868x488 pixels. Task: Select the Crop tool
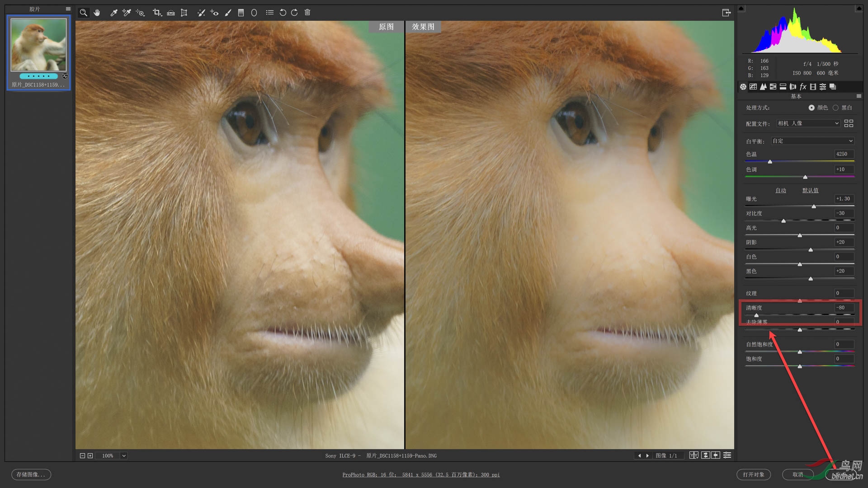157,13
